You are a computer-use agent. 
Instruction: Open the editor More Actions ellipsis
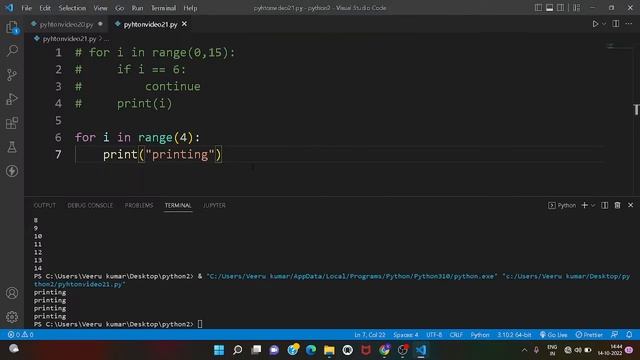click(x=629, y=24)
